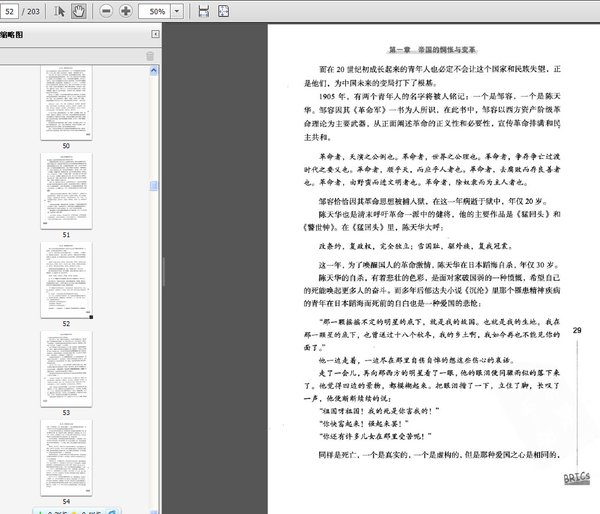Zoom out with the minus button
Image resolution: width=600 pixels, height=514 pixels.
click(x=106, y=11)
